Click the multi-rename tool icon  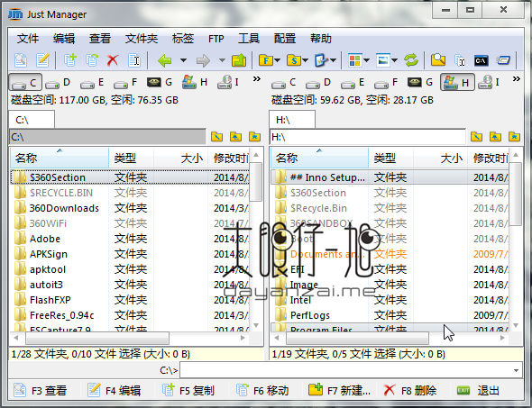coord(460,60)
